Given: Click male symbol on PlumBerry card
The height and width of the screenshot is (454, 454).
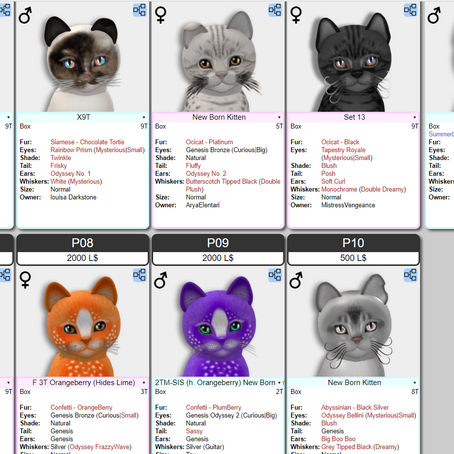Looking at the screenshot, I should click(x=161, y=280).
